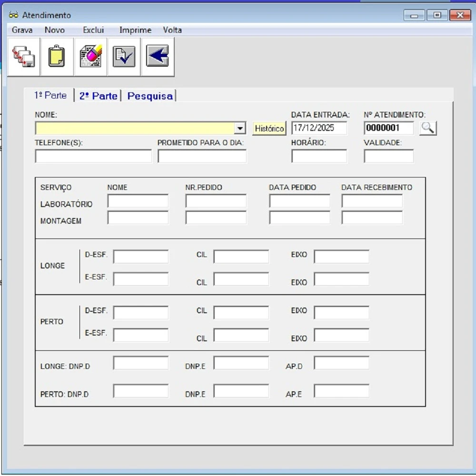Select the Nº ATENDIMENTO number field
Screen dimensions: 476x476
point(388,128)
